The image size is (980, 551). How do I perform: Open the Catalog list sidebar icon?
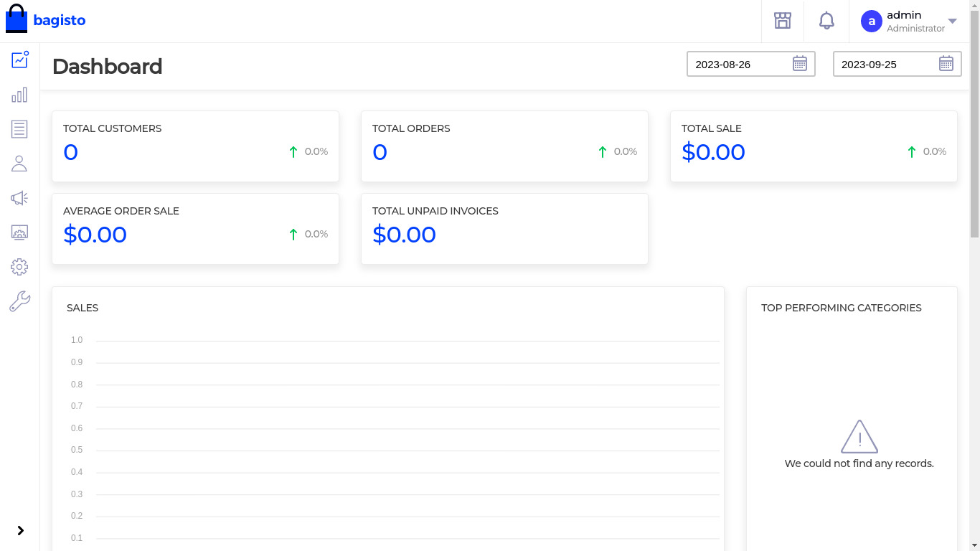19,129
